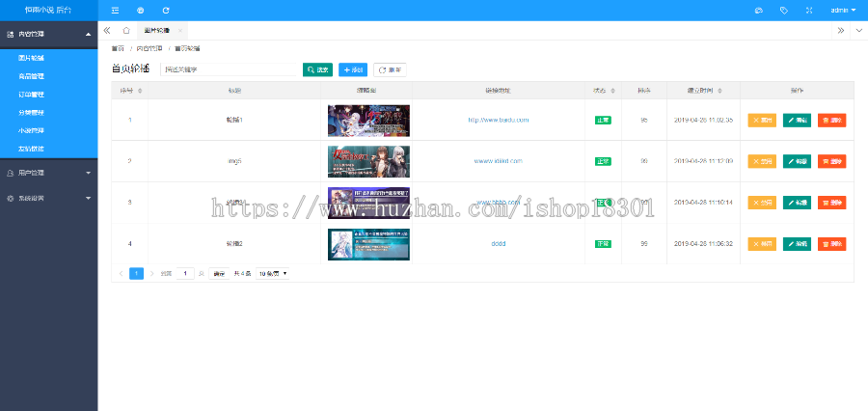Open the thumbnail image of row 轮播2
The height and width of the screenshot is (411, 868).
[x=368, y=244]
